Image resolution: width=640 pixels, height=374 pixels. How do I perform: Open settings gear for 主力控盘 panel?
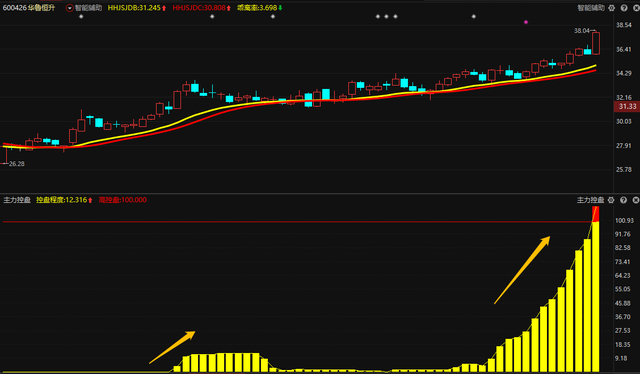[611, 200]
